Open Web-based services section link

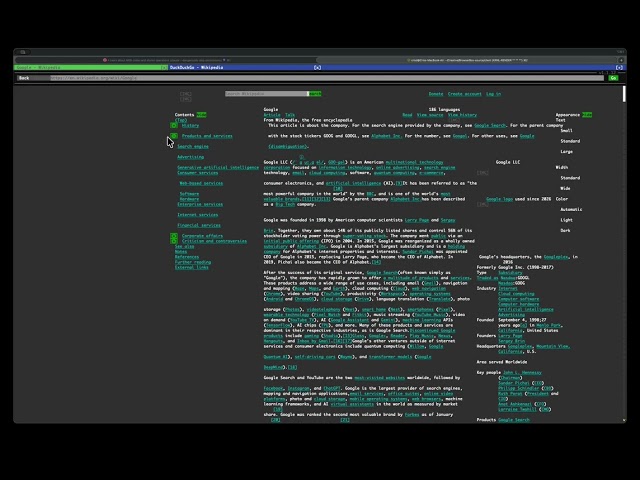coord(201,183)
